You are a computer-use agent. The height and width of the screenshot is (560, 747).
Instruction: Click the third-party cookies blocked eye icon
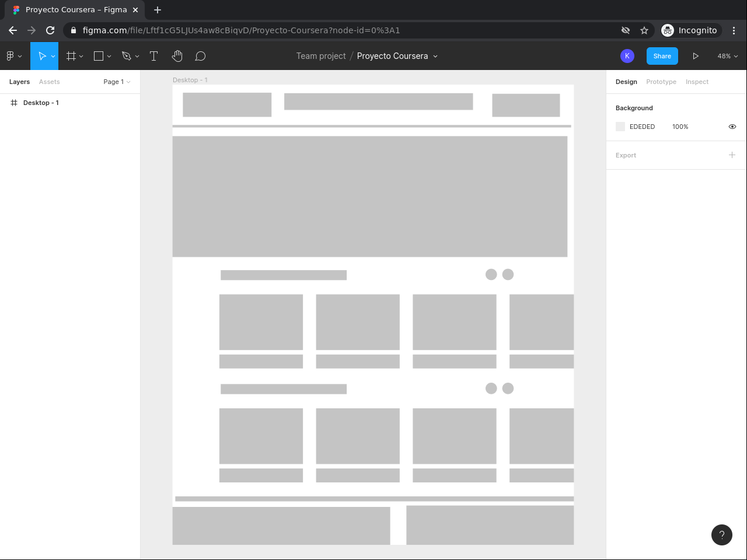626,30
